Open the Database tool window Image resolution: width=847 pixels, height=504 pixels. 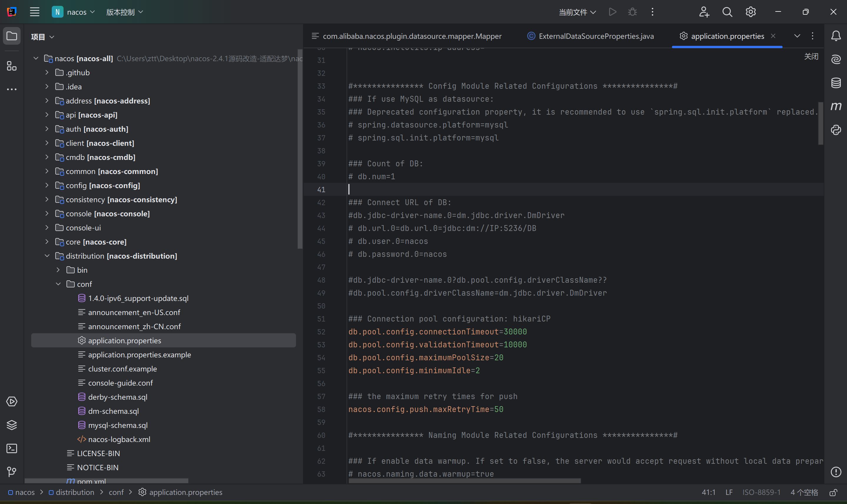(836, 83)
